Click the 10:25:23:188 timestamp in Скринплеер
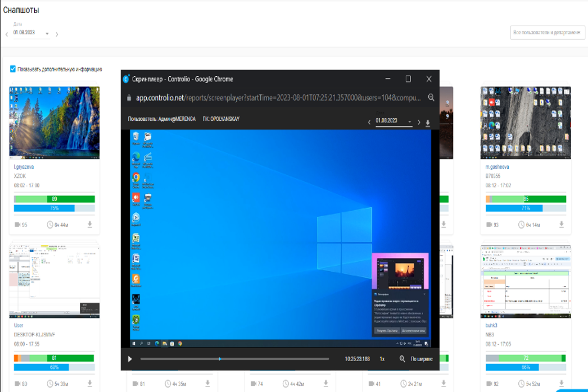 [x=357, y=359]
